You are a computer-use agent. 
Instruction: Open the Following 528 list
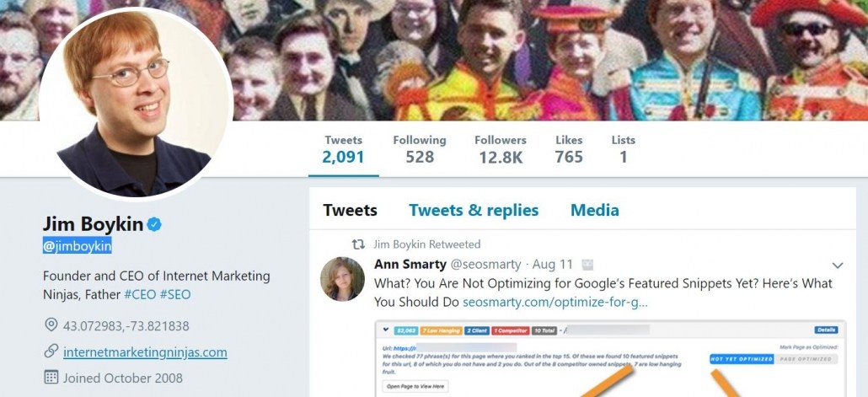[x=419, y=149]
